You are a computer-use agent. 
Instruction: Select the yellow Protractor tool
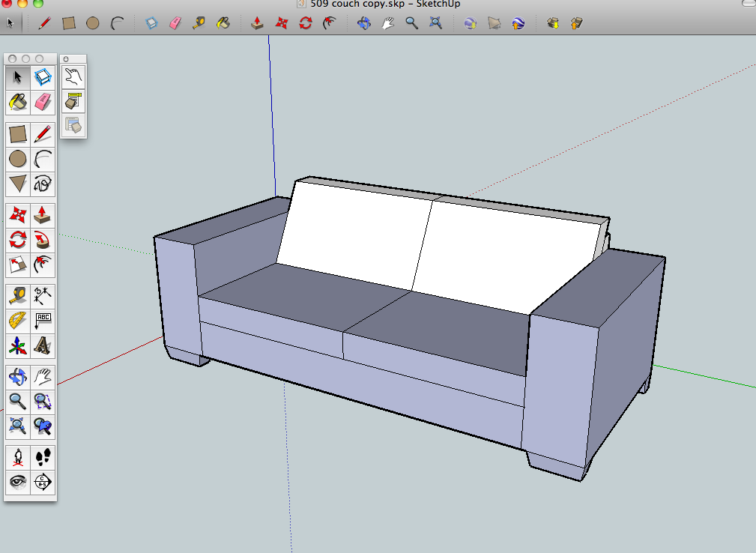tap(18, 321)
